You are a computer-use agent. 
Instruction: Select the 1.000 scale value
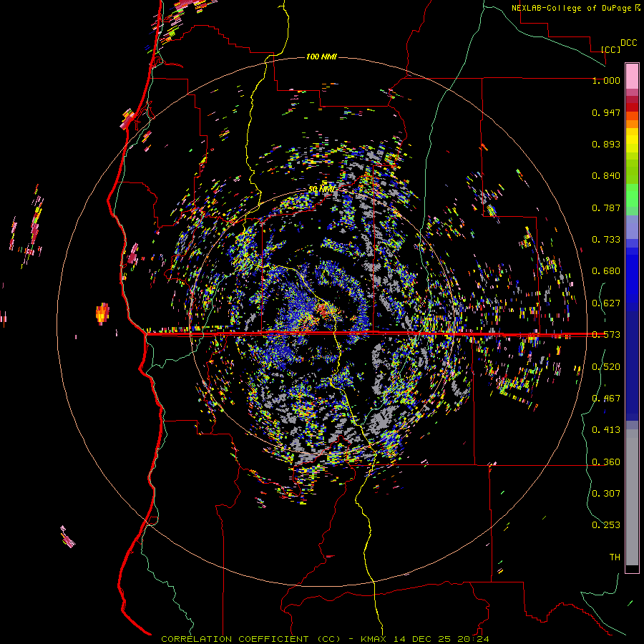tap(606, 80)
